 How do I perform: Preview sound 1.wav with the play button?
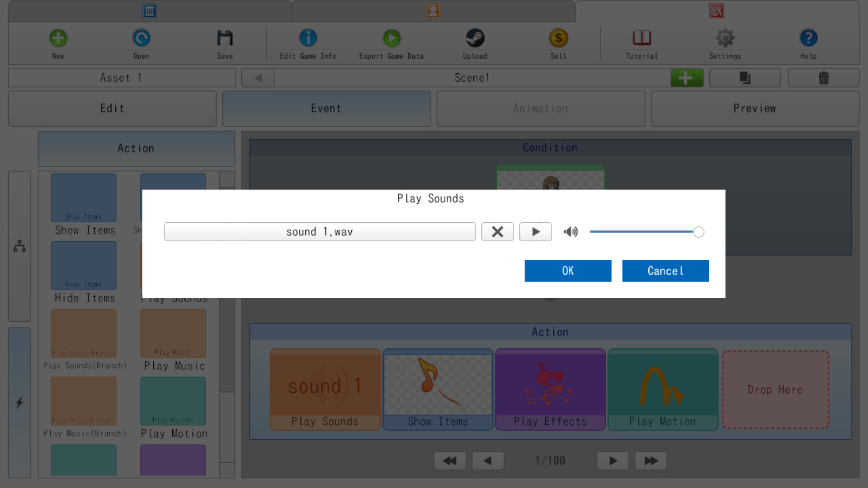(x=535, y=232)
